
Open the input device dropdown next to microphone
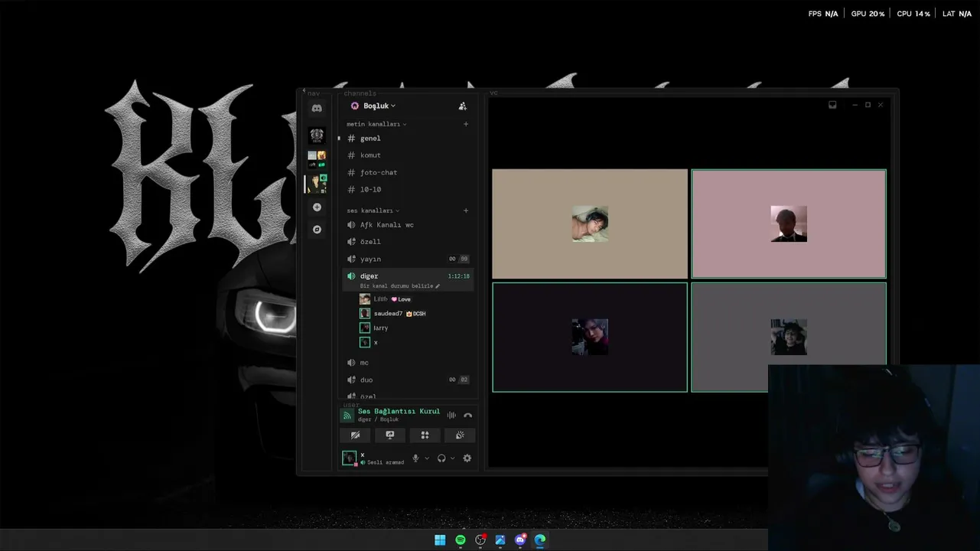[427, 458]
